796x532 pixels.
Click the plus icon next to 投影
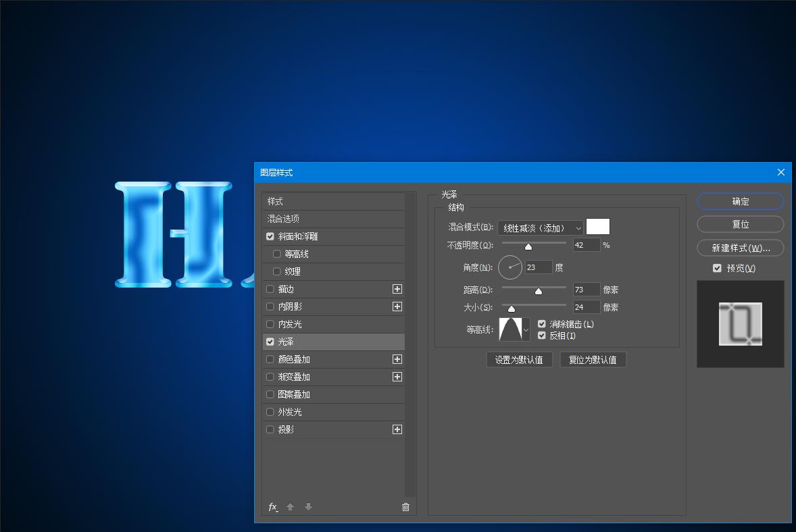tap(397, 429)
